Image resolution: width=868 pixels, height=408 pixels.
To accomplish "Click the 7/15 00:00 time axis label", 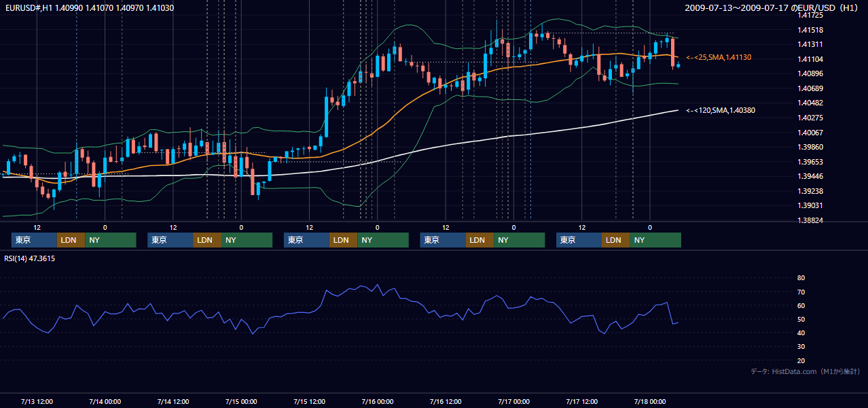I will point(241,401).
